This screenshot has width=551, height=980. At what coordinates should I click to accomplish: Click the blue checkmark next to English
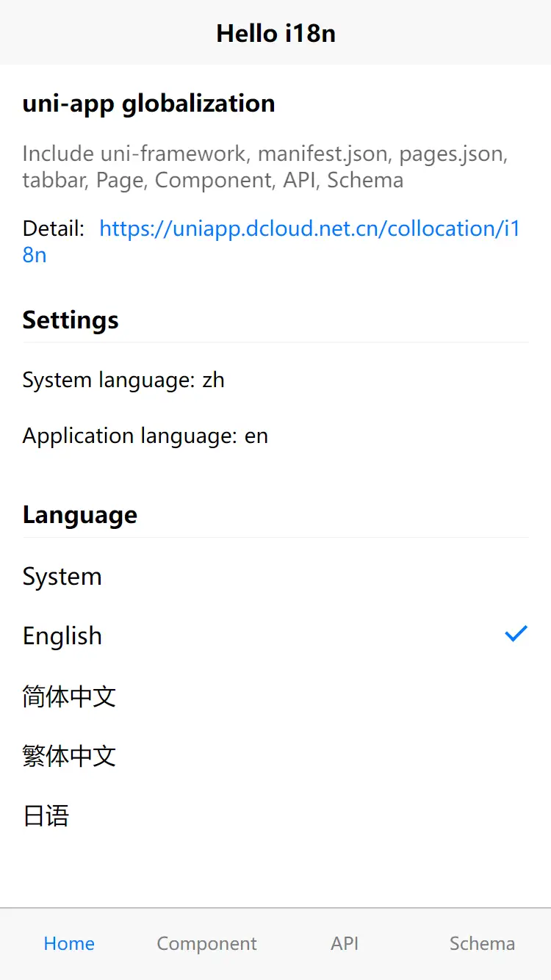click(x=516, y=634)
